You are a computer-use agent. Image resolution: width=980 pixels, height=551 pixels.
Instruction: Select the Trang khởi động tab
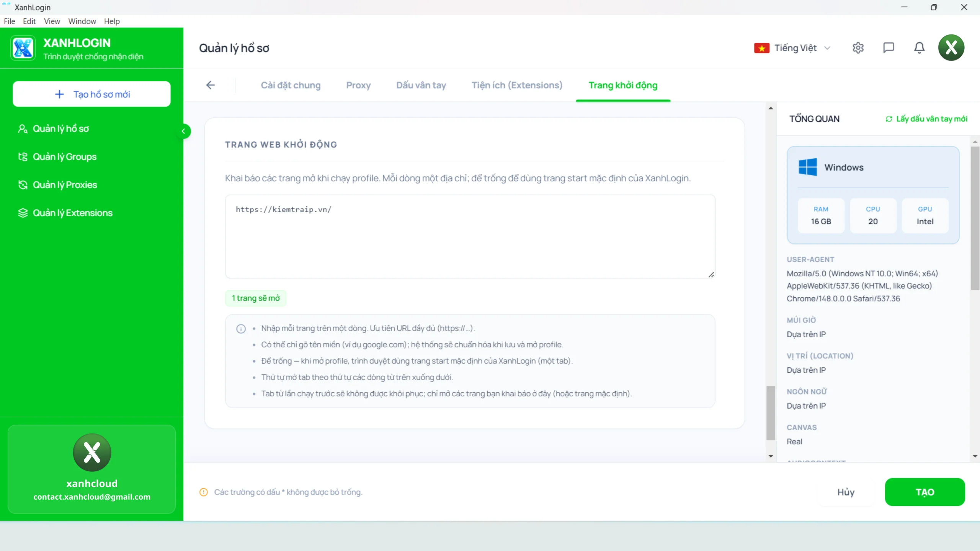click(x=623, y=85)
